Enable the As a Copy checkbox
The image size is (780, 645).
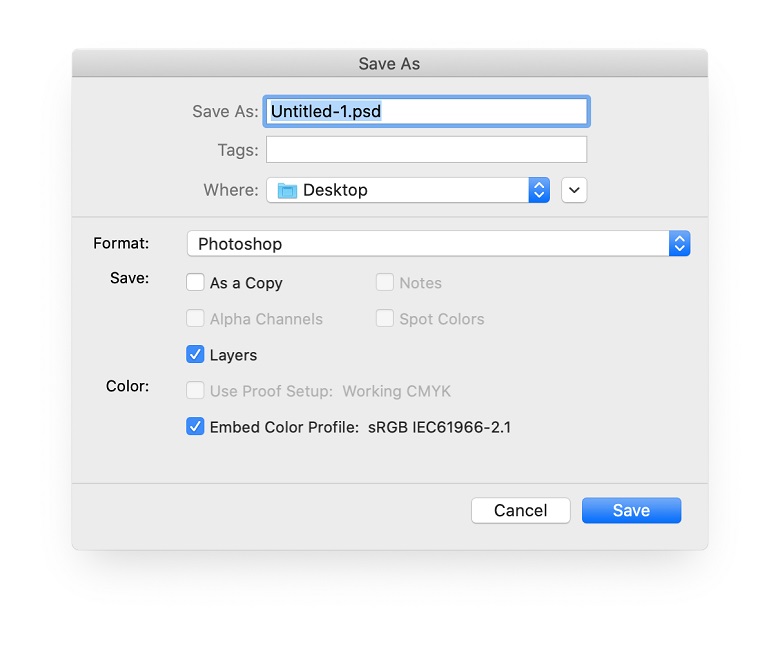pos(195,282)
